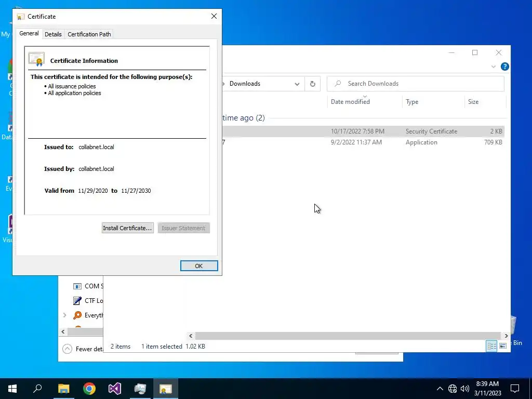The image size is (532, 399).
Task: Select the COM S item in back window
Action: pos(88,286)
